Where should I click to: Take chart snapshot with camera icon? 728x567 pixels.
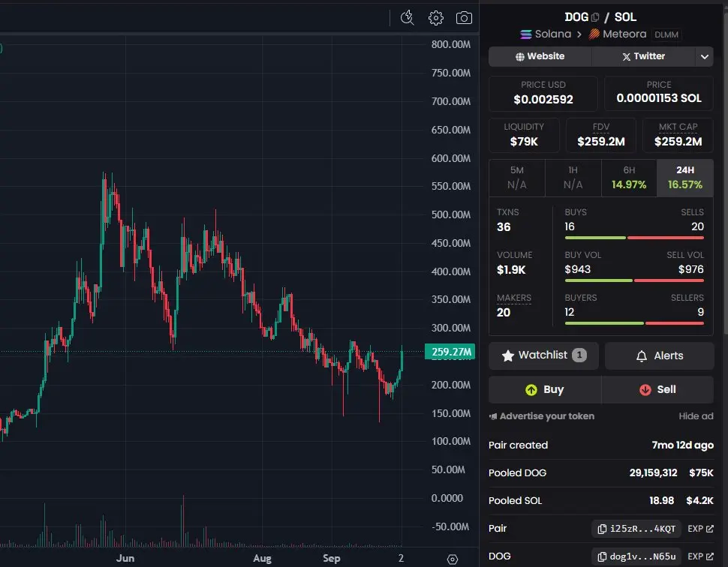(464, 18)
